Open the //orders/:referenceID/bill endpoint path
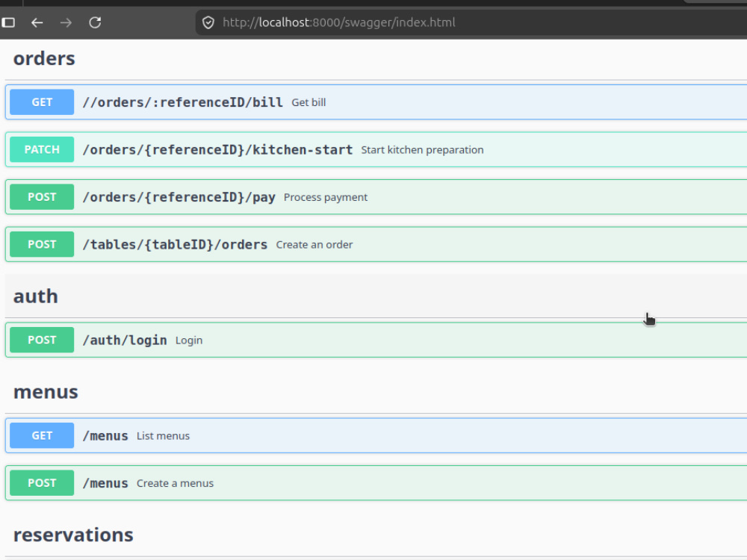The height and width of the screenshot is (560, 747). click(x=182, y=102)
